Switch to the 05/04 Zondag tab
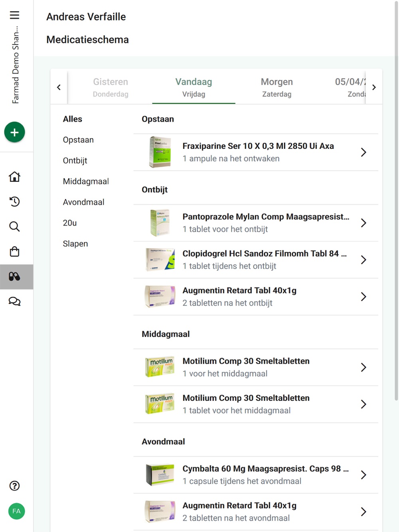 click(350, 87)
